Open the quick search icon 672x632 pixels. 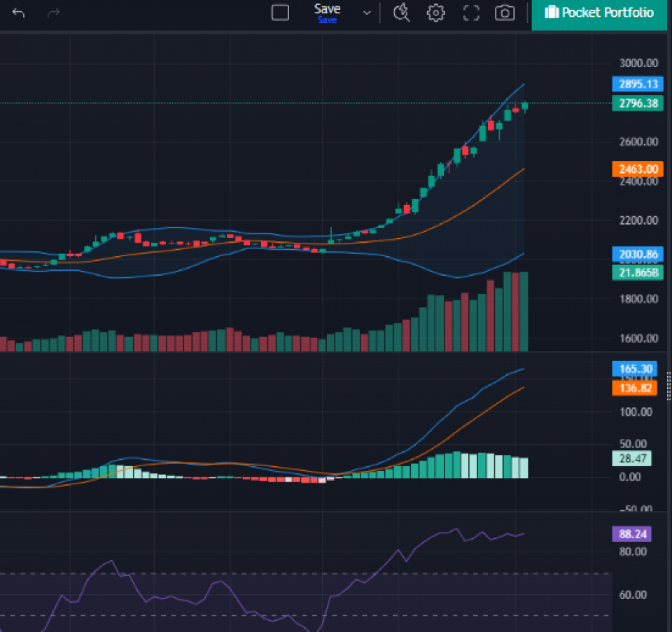point(402,13)
